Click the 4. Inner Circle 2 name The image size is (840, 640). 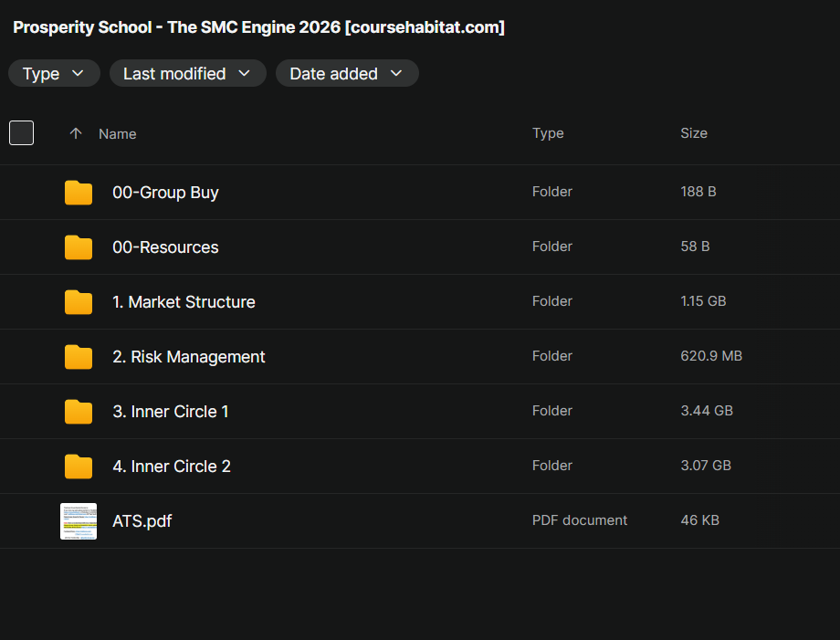coord(172,466)
